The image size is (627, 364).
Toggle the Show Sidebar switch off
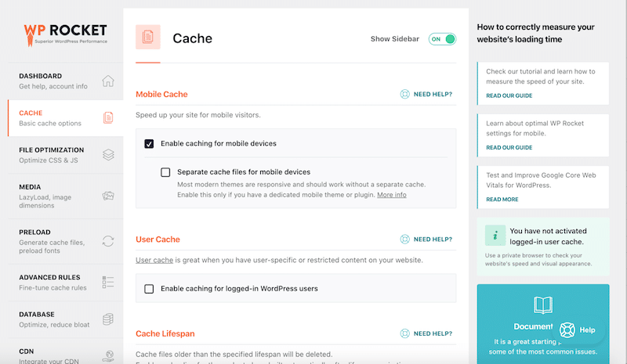(442, 39)
